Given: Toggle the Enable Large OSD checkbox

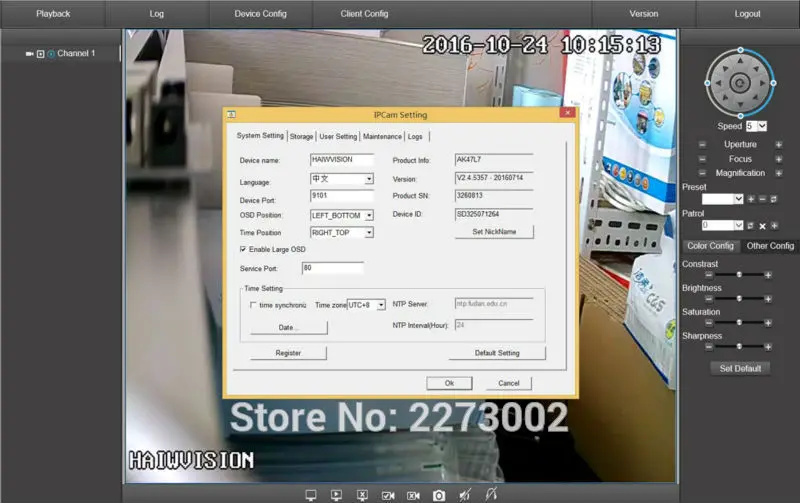Looking at the screenshot, I should click(243, 249).
